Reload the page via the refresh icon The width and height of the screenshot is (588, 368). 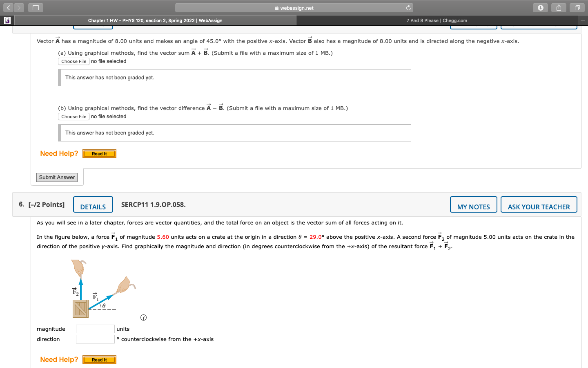[408, 7]
